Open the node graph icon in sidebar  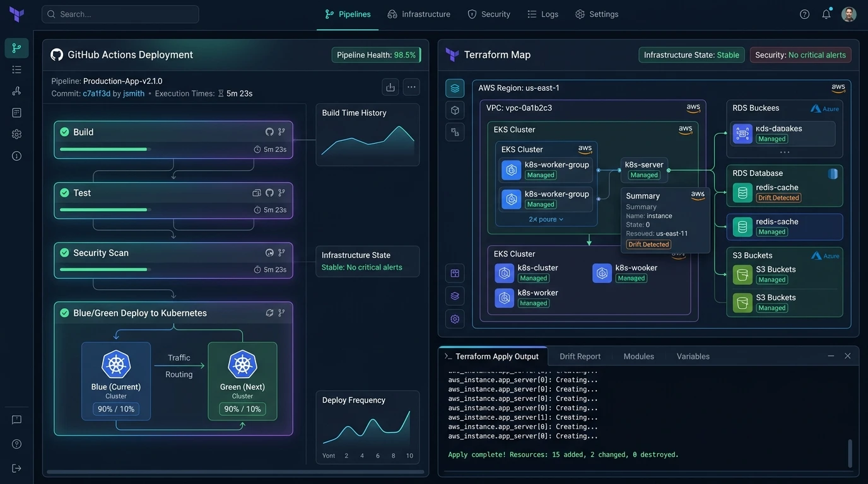coord(16,91)
